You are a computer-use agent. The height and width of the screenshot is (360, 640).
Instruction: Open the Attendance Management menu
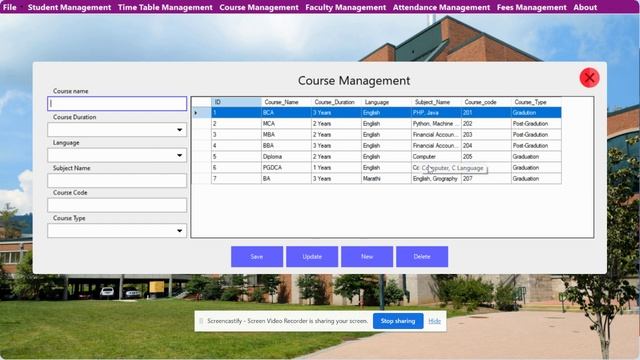[x=441, y=7]
